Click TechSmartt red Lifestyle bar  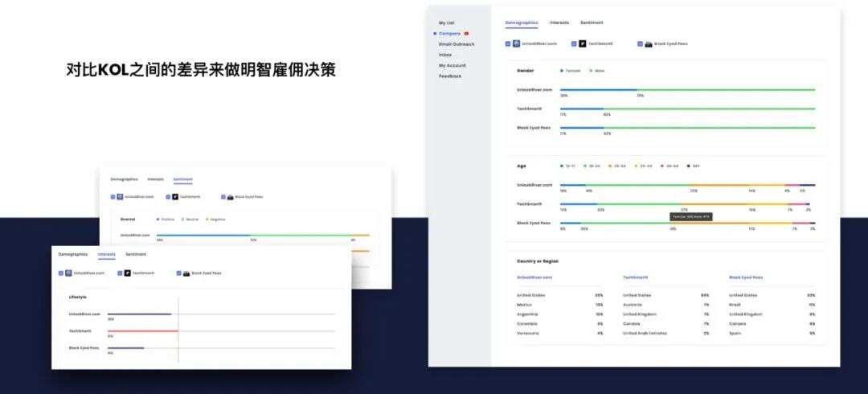click(142, 330)
